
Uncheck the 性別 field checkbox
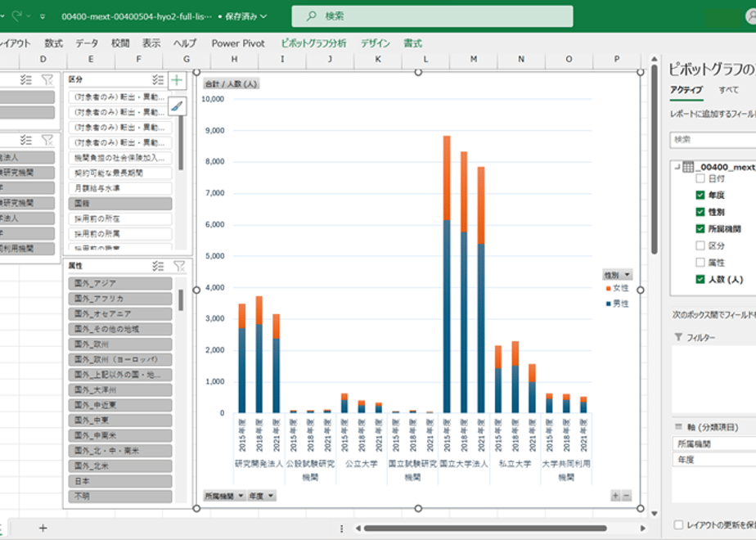pos(700,212)
